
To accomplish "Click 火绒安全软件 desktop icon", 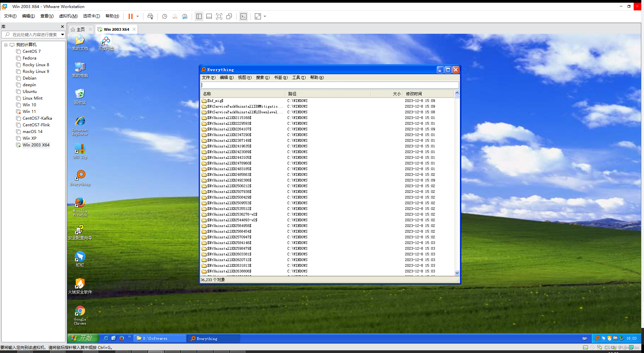I will 80,286.
